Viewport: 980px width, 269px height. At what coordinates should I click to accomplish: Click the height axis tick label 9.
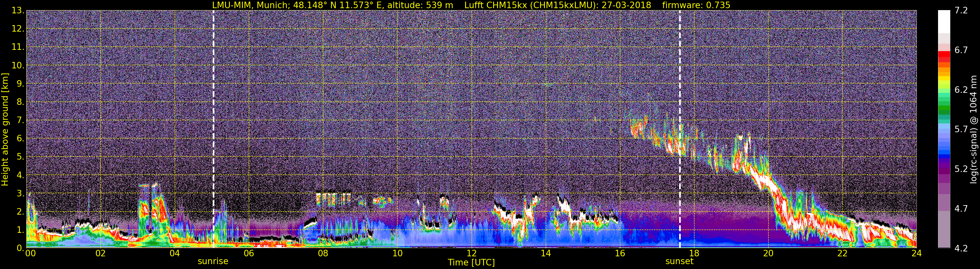[20, 84]
